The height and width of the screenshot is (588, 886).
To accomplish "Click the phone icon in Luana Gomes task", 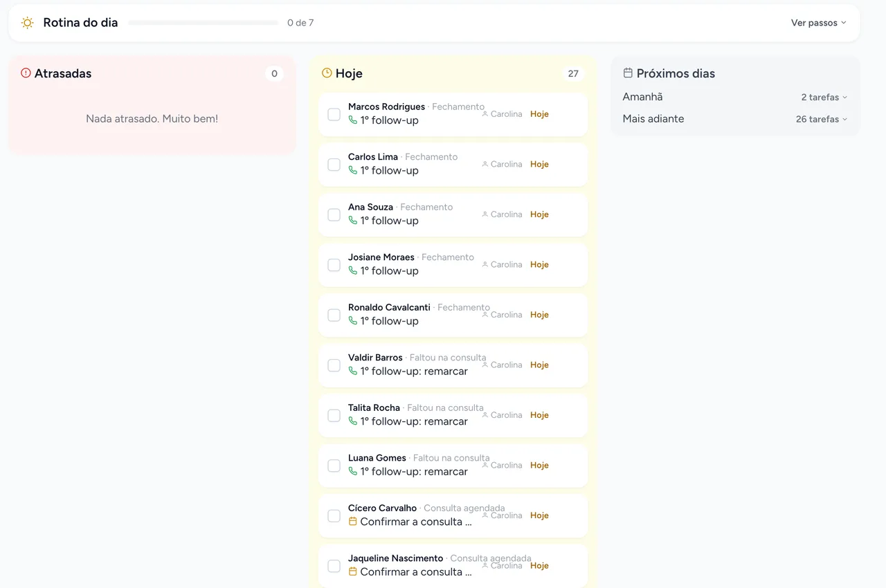I will (353, 471).
